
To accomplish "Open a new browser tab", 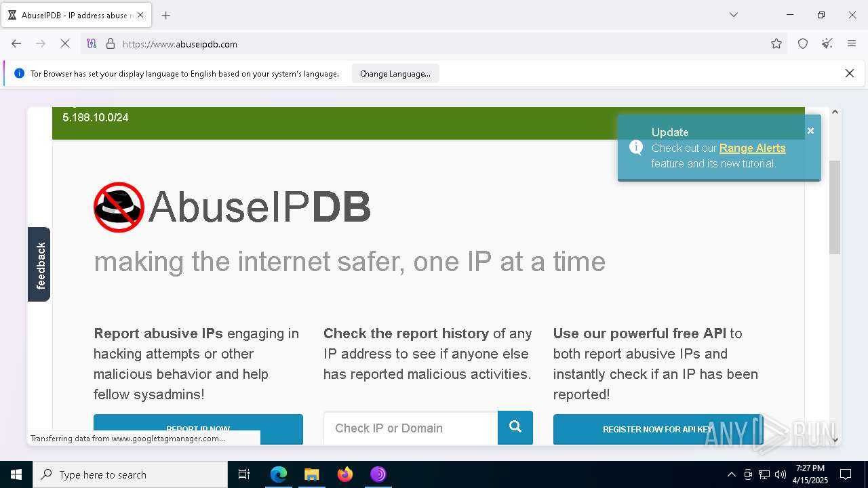I will coord(165,15).
